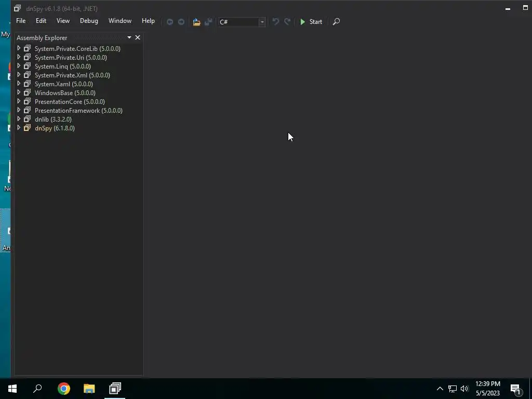Viewport: 532px width, 399px height.
Task: Click the Navigate Backward arrow icon
Action: point(170,22)
